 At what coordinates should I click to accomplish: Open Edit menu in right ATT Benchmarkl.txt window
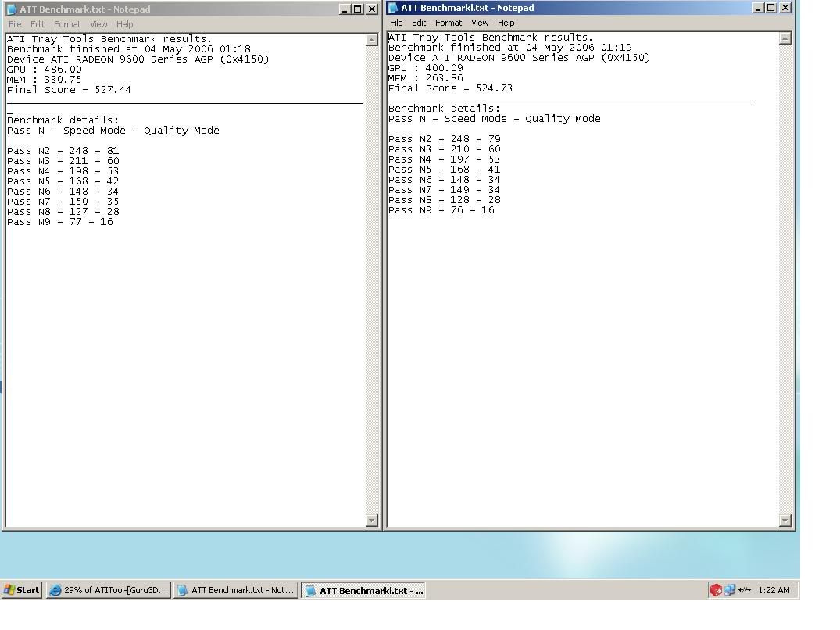419,23
